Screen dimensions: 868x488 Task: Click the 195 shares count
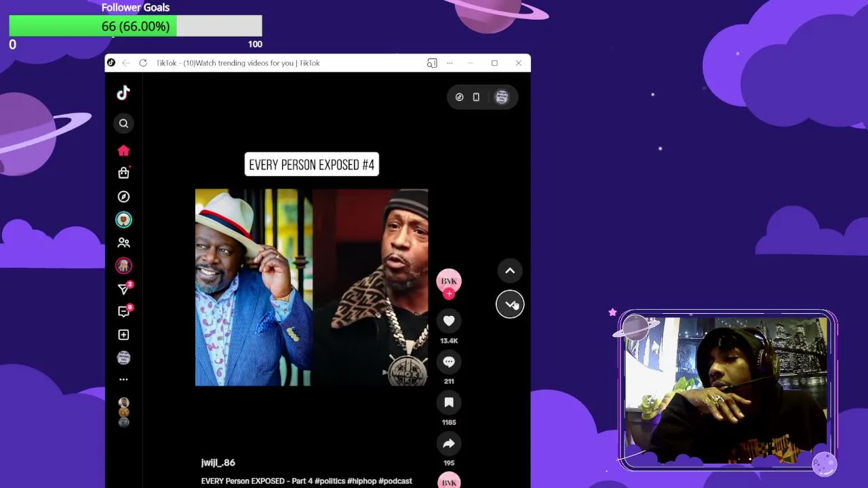click(449, 463)
